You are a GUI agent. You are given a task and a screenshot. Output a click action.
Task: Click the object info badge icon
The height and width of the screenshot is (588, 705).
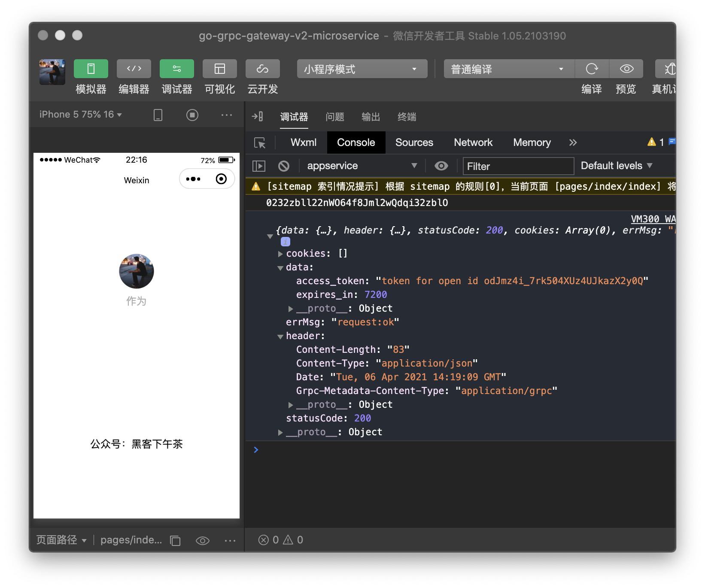pos(286,242)
